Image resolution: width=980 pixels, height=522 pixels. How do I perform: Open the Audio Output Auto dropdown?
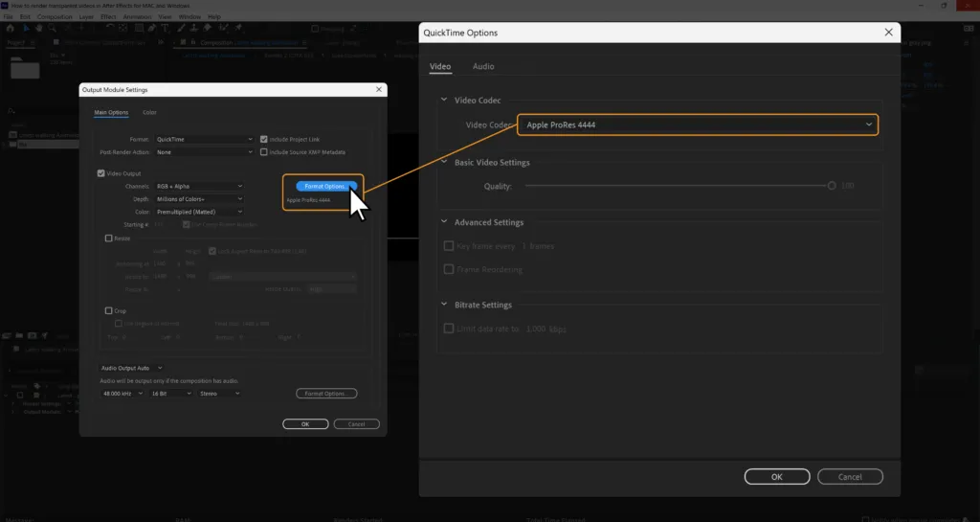(x=131, y=368)
